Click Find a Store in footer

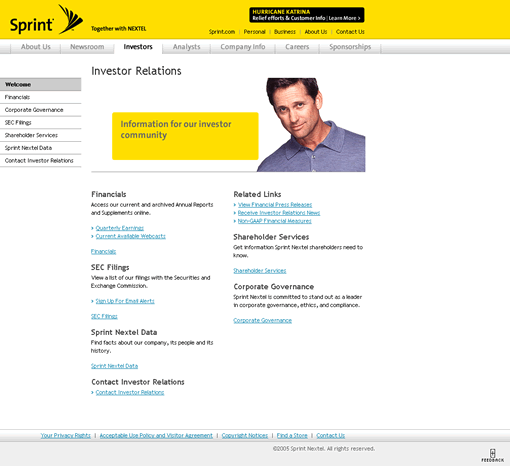292,435
